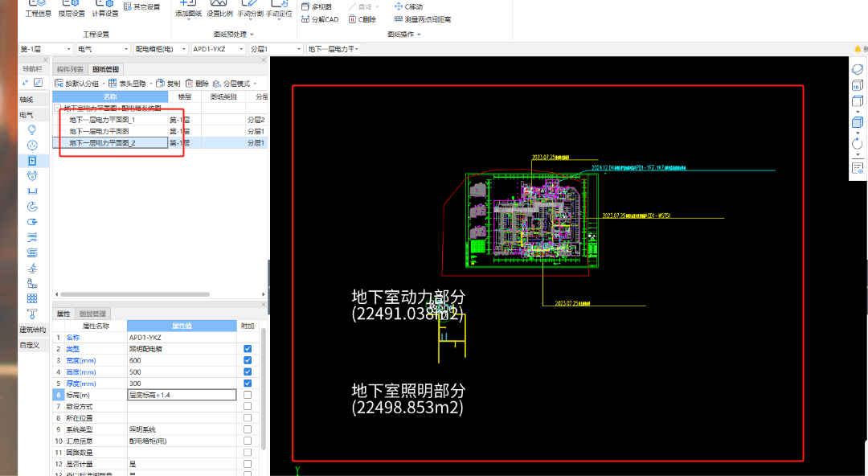Viewport: 868px width, 476px height.
Task: Toggle checkbox for 汇总信息 property row
Action: [248, 441]
